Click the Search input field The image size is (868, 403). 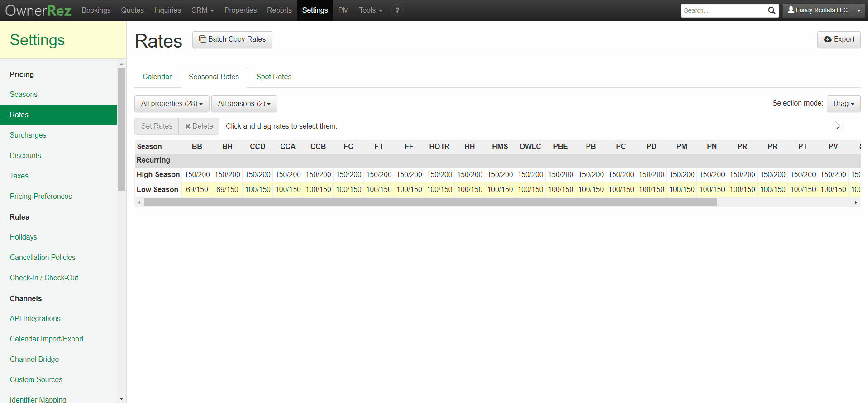(x=723, y=10)
